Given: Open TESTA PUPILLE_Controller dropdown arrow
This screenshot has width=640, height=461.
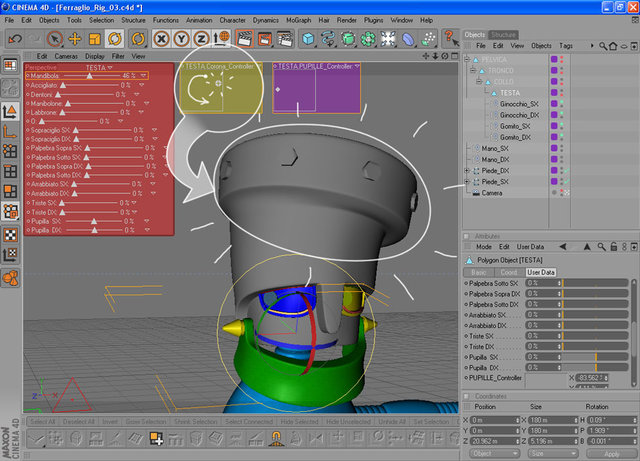Looking at the screenshot, I should (x=357, y=66).
